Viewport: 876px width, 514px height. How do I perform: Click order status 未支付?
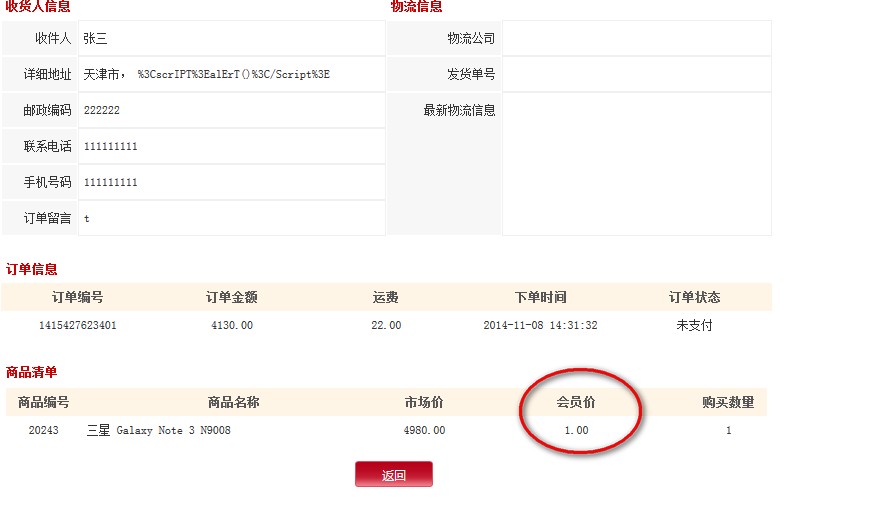click(x=694, y=325)
